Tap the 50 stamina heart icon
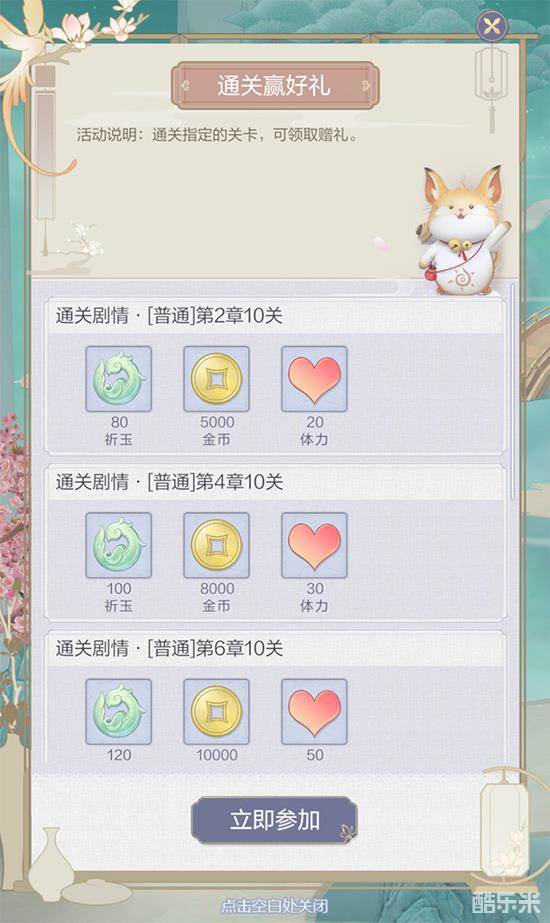The height and width of the screenshot is (923, 550). click(x=314, y=712)
